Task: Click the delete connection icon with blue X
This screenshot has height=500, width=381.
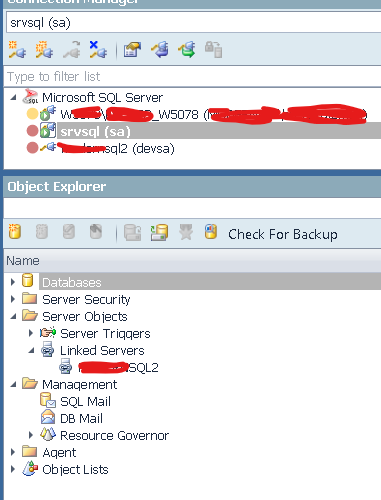Action: [98, 50]
